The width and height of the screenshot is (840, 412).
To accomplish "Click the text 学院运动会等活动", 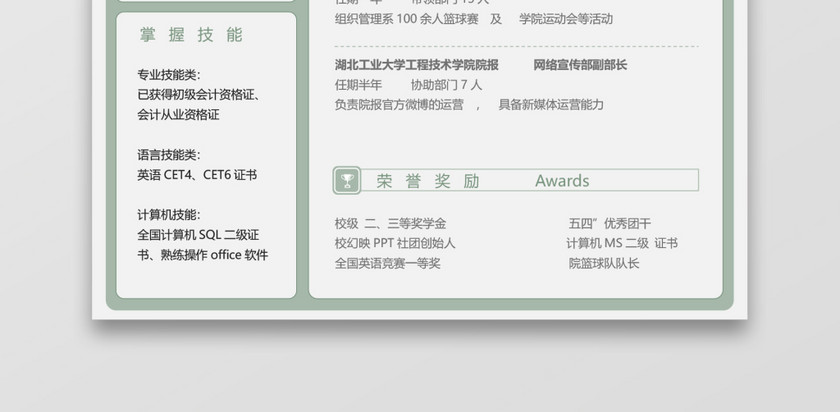I will pos(566,19).
